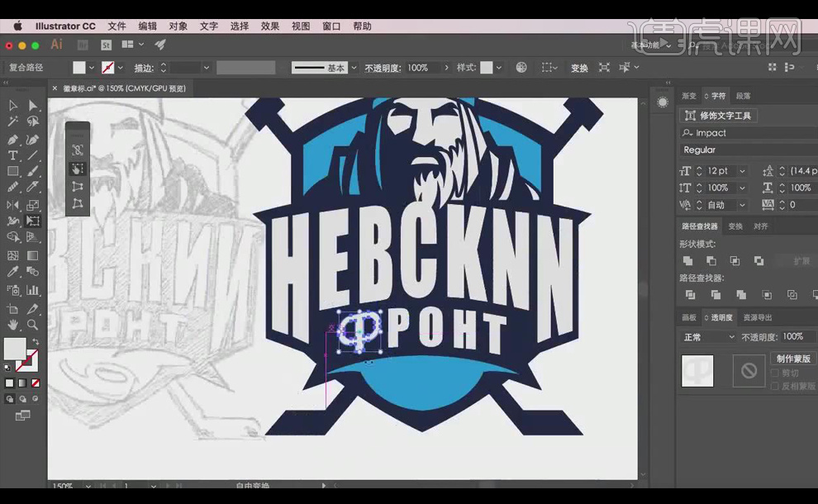This screenshot has height=504, width=818.
Task: Open the 窗口 (Window) menu
Action: [x=331, y=26]
